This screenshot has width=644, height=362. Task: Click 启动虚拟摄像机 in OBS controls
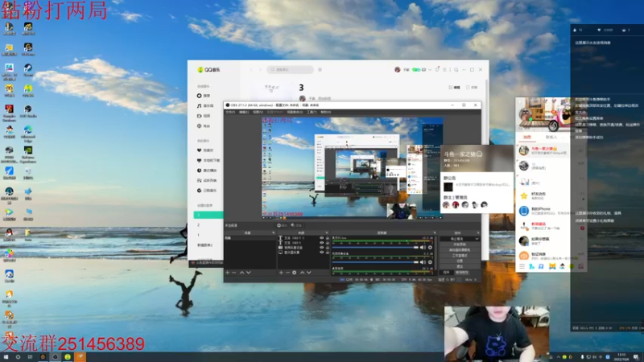tap(460, 249)
